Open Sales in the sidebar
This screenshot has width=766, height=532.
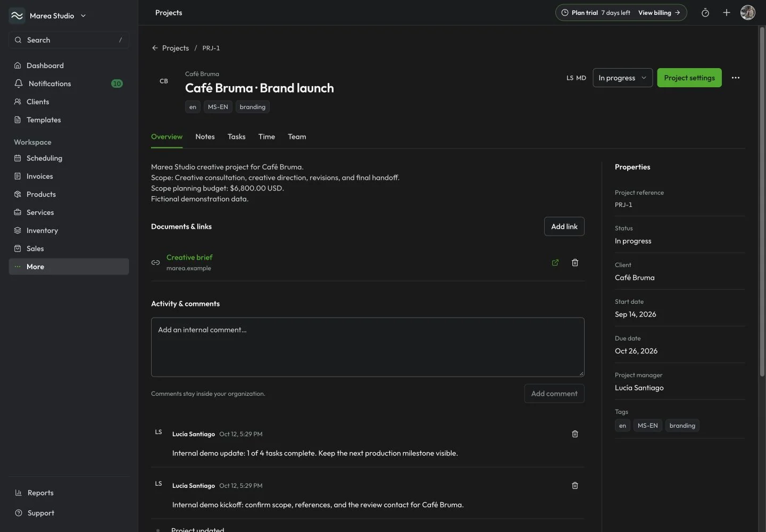[x=69, y=248]
